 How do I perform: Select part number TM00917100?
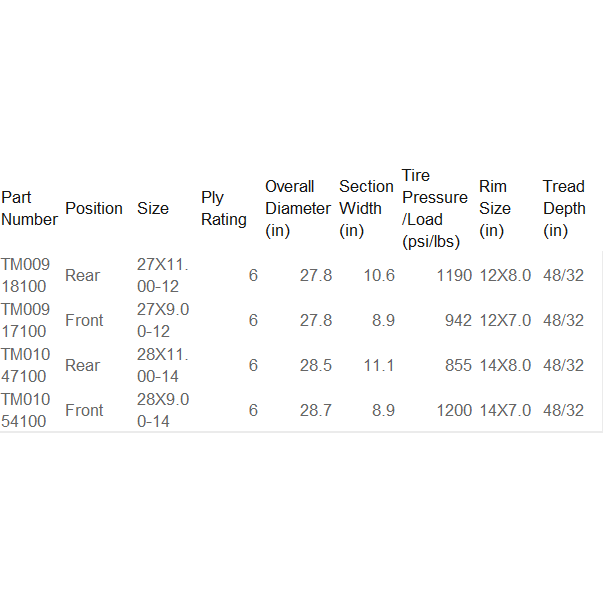(x=24, y=320)
